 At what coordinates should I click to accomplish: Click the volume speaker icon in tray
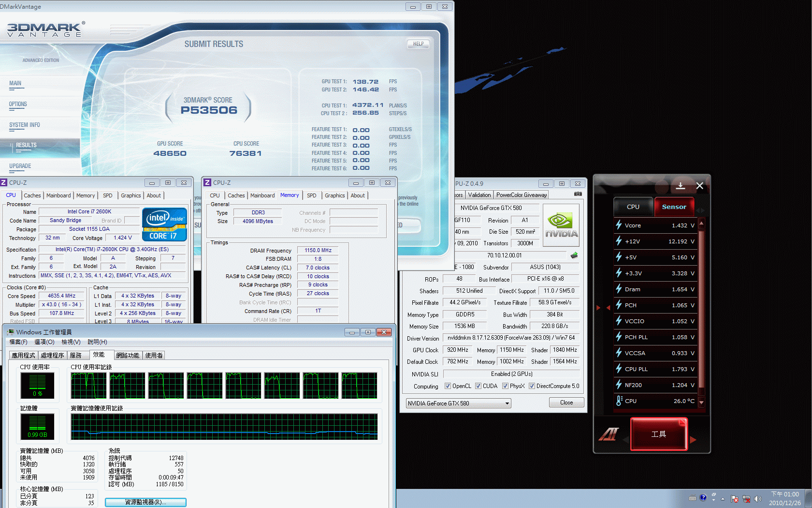[x=757, y=499]
